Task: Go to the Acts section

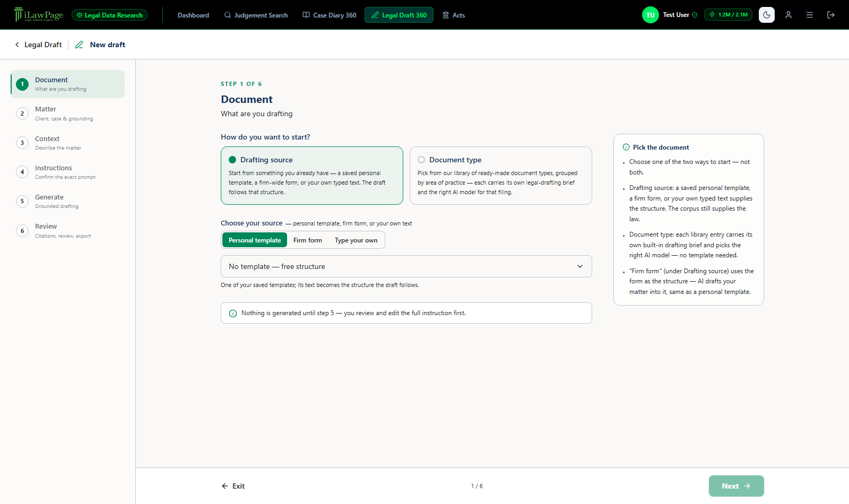Action: click(x=454, y=15)
